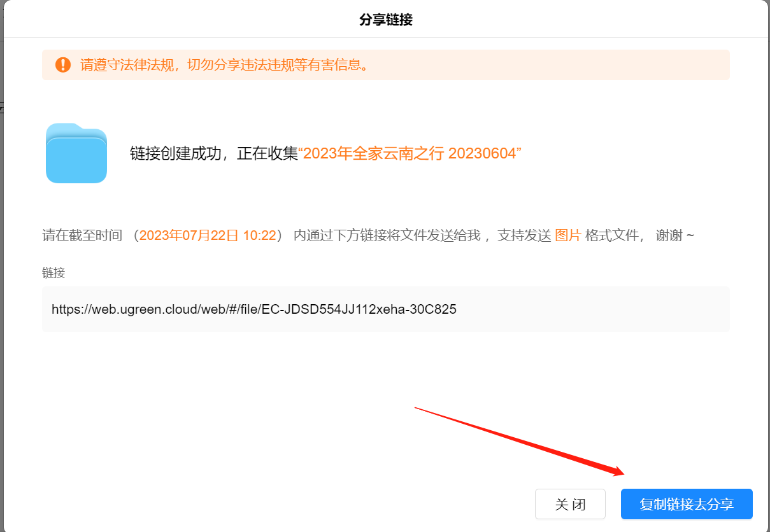
Task: Click the orange warning exclamation icon
Action: [63, 65]
